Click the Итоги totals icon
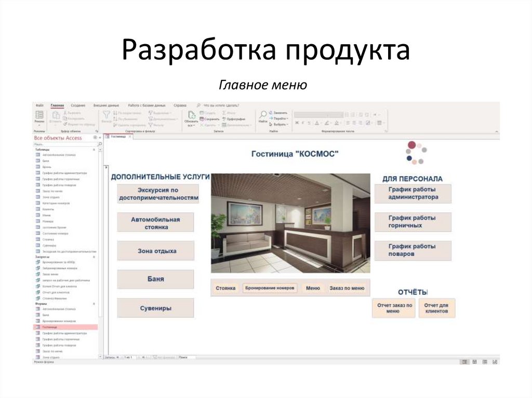 tap(224, 113)
